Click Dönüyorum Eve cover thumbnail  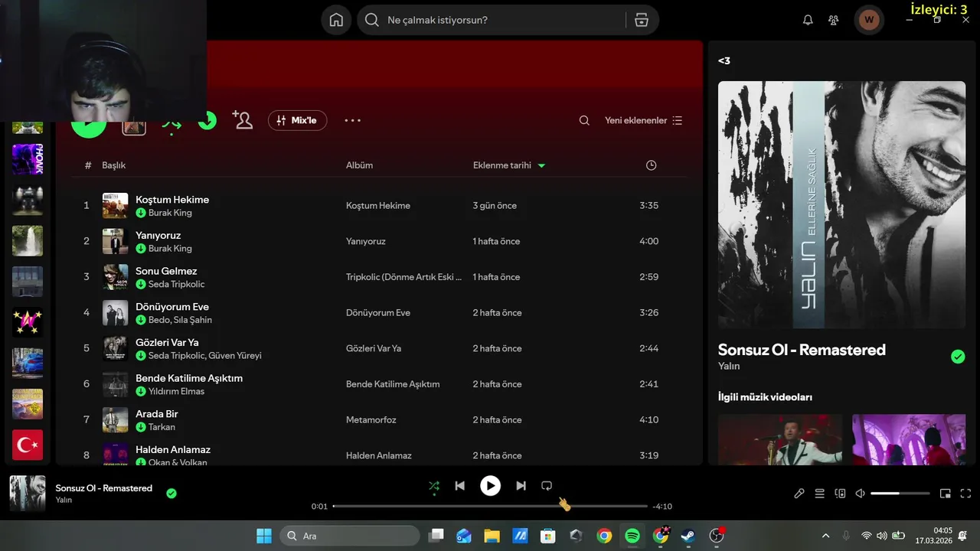point(116,312)
